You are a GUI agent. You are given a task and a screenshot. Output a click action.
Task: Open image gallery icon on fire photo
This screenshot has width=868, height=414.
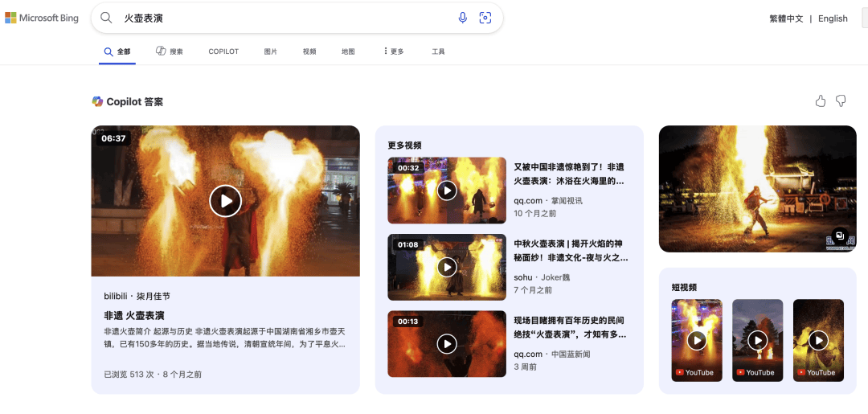click(839, 236)
